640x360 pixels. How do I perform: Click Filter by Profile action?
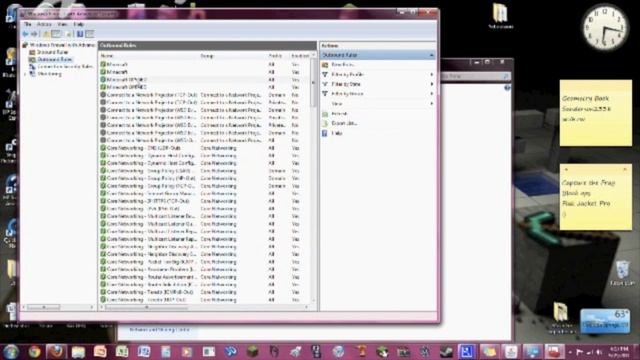(347, 75)
